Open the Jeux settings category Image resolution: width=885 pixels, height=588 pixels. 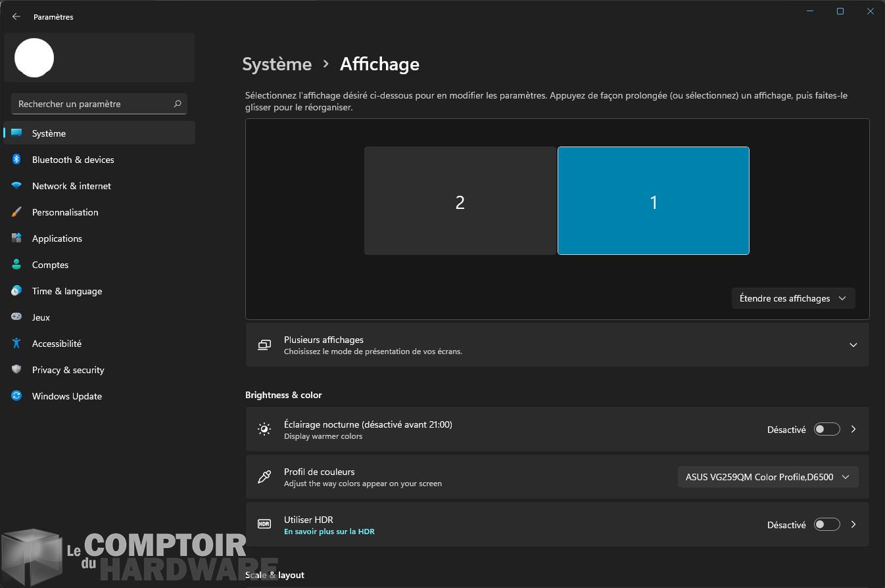tap(41, 317)
